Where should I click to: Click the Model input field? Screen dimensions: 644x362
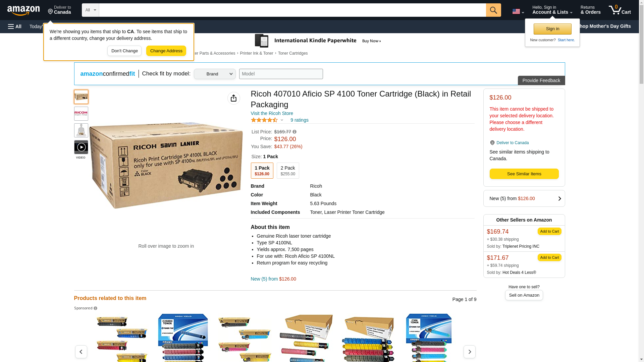click(281, 74)
